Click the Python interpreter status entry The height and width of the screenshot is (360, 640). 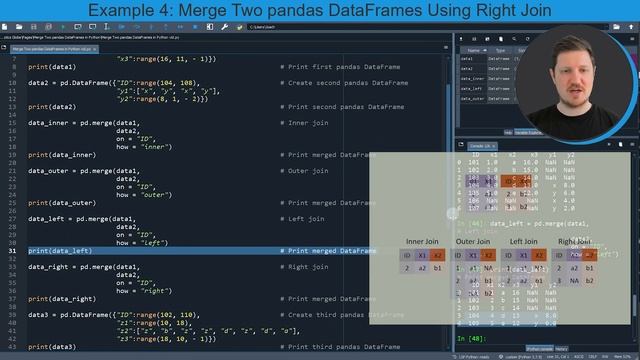(520, 357)
